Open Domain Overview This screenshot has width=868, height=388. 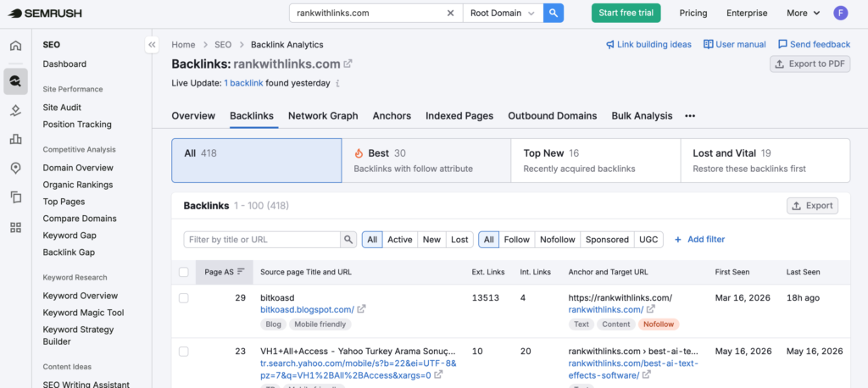coord(78,168)
